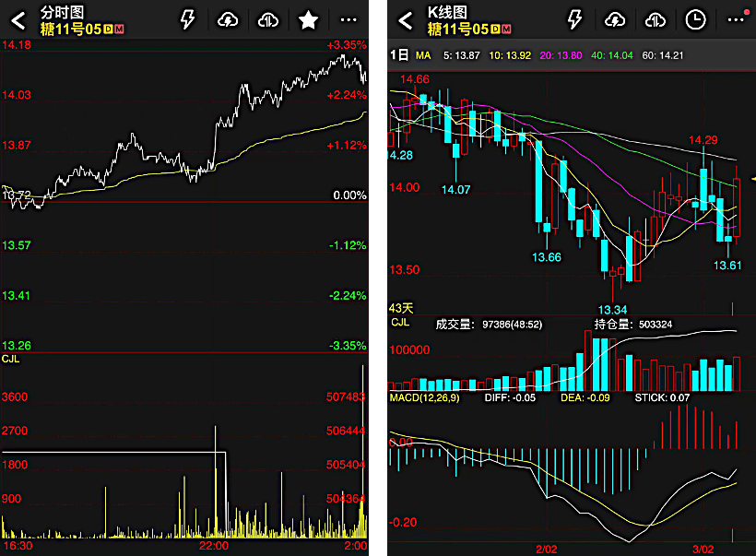Image resolution: width=756 pixels, height=556 pixels.
Task: Click the cloud upload icon in 分时图 header
Action: [x=227, y=19]
